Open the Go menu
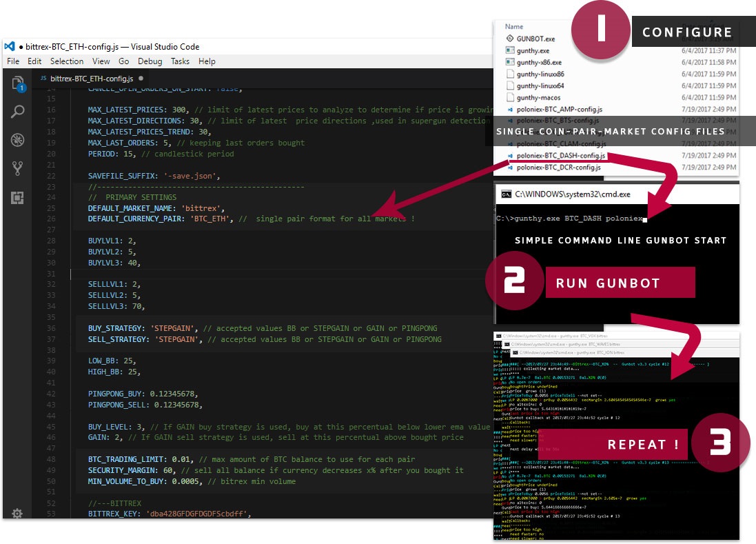Image resolution: width=756 pixels, height=544 pixels. click(x=124, y=61)
